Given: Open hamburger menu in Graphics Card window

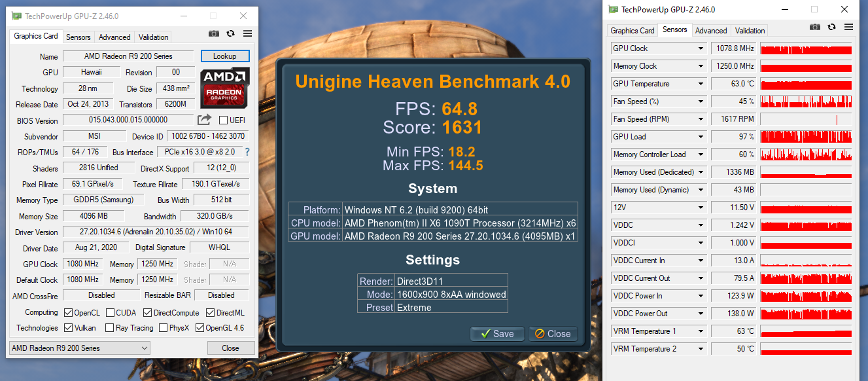Looking at the screenshot, I should click(x=247, y=33).
